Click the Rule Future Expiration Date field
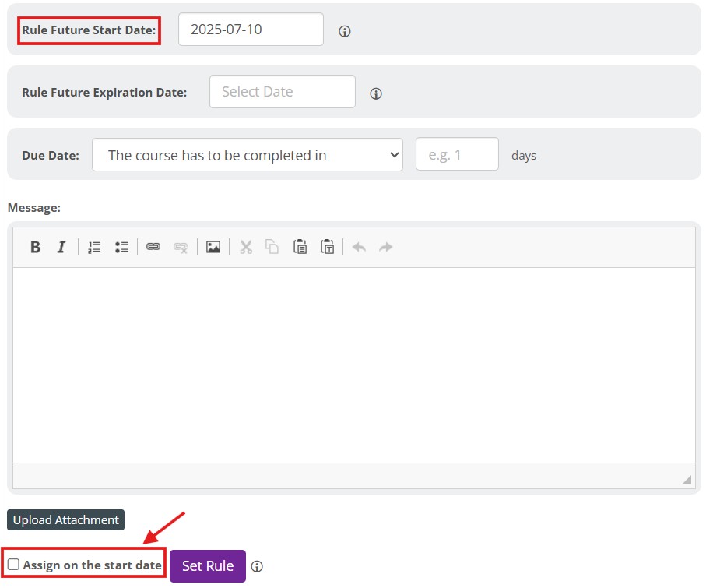 283,91
